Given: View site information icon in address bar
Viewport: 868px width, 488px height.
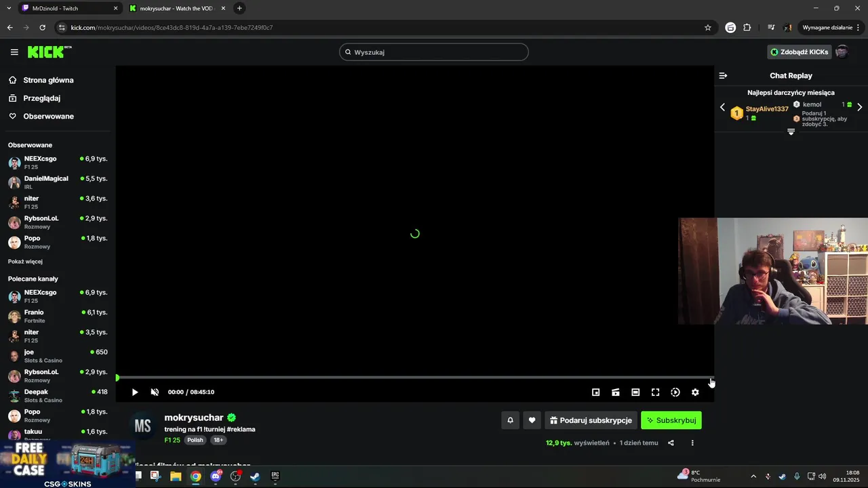Looking at the screenshot, I should [62, 28].
